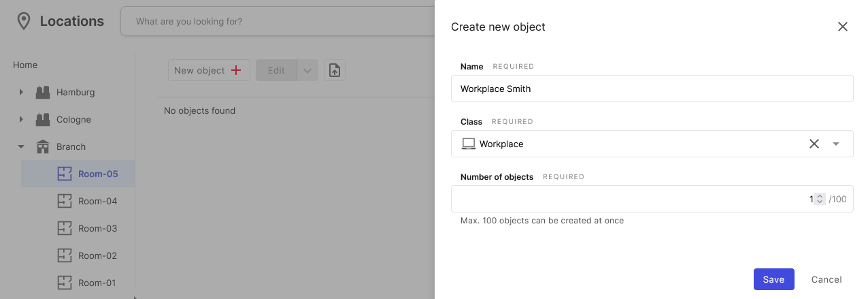Close the Create new object dialog
868x299 pixels.
point(842,27)
